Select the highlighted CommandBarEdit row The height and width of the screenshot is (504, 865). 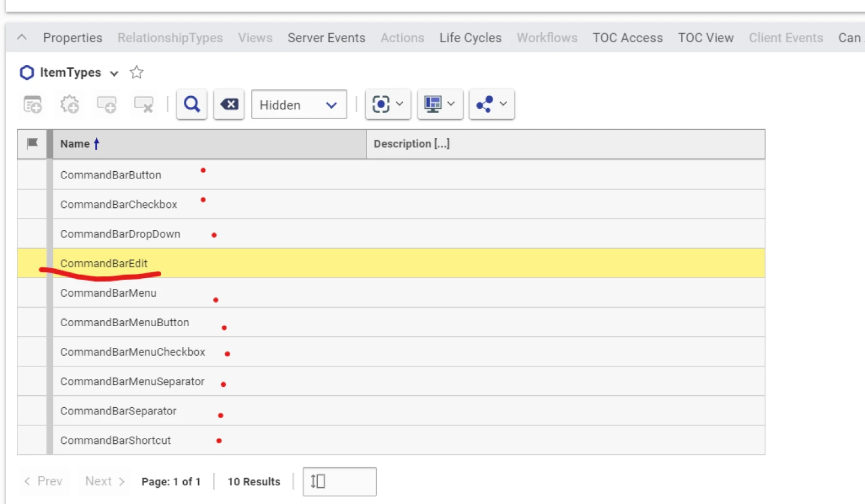(391, 263)
